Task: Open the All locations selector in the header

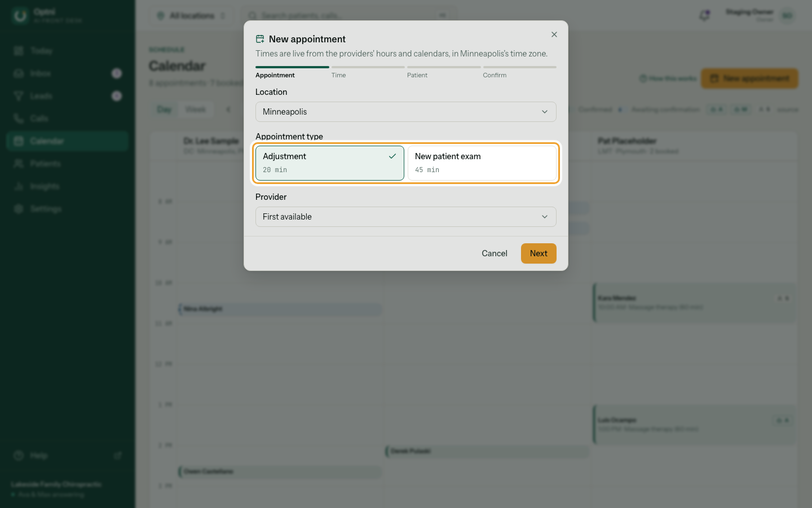Action: tap(192, 16)
